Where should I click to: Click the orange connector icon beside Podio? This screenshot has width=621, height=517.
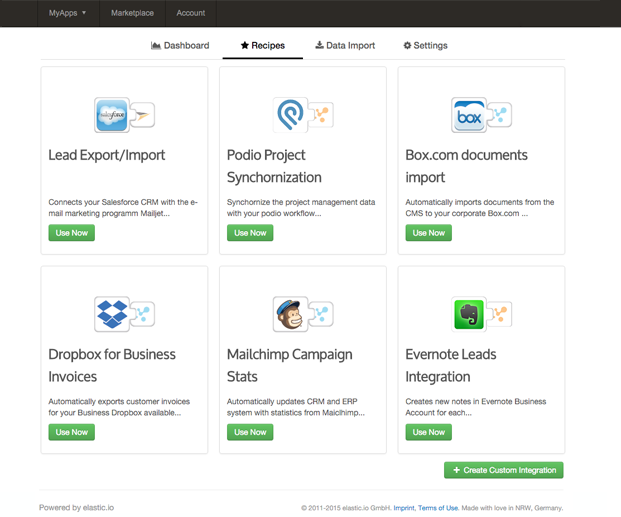[x=321, y=115]
